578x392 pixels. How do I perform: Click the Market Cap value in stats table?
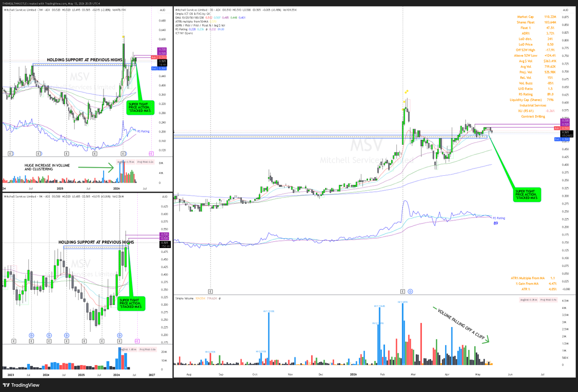tap(551, 16)
